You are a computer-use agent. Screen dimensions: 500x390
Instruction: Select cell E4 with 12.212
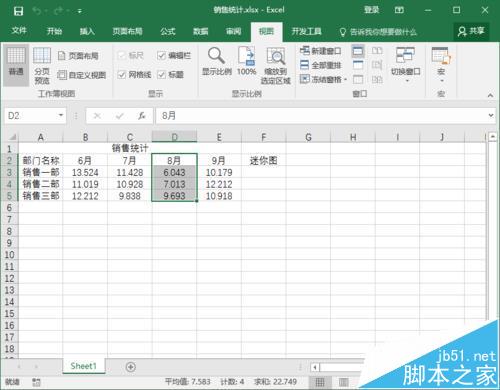click(219, 184)
